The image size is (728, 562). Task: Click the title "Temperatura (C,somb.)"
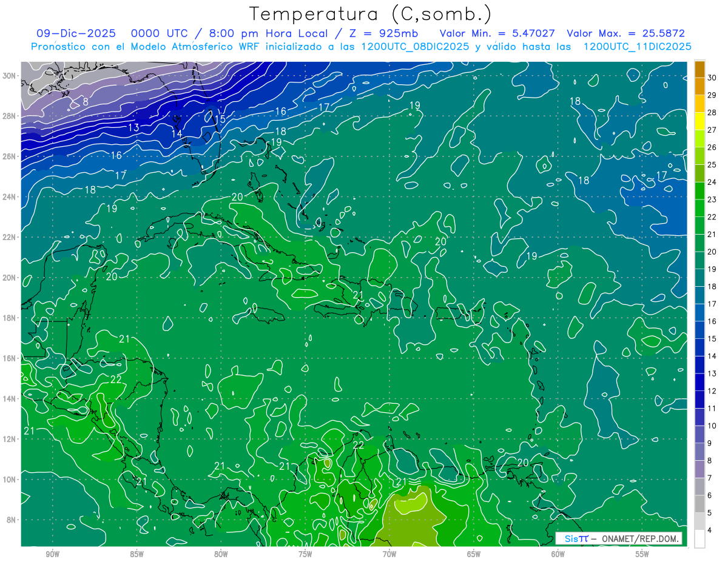371,14
